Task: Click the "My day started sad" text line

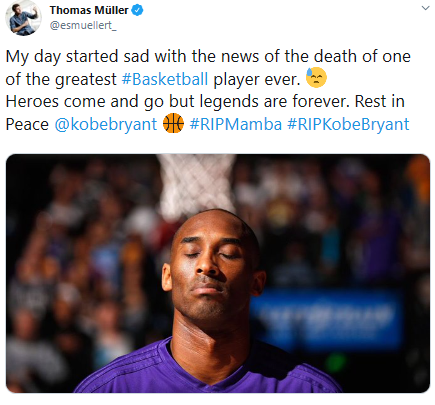Action: click(208, 56)
